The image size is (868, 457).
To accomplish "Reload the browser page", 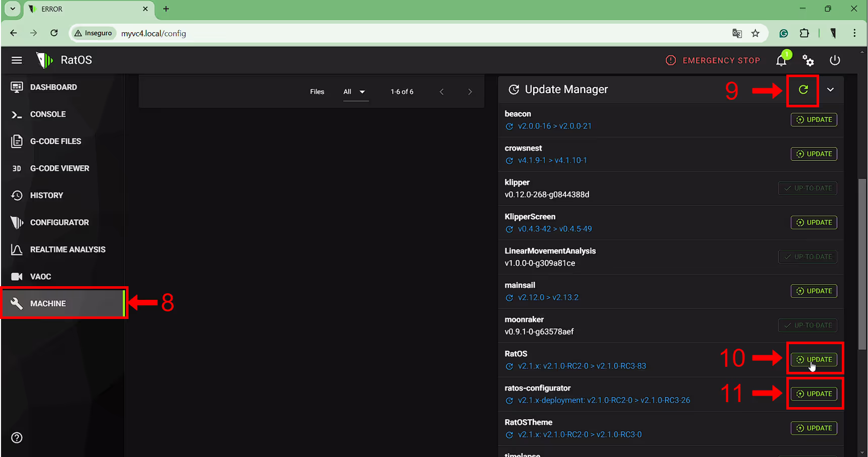I will pyautogui.click(x=54, y=33).
